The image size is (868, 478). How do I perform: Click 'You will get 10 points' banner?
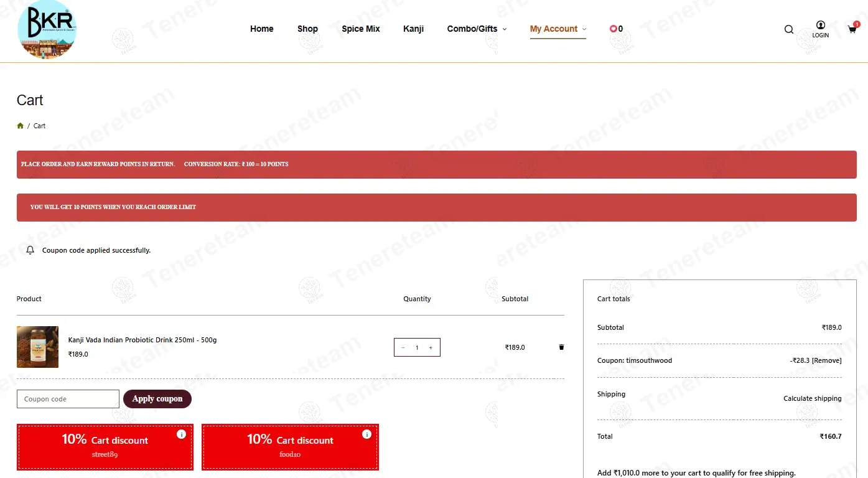437,207
